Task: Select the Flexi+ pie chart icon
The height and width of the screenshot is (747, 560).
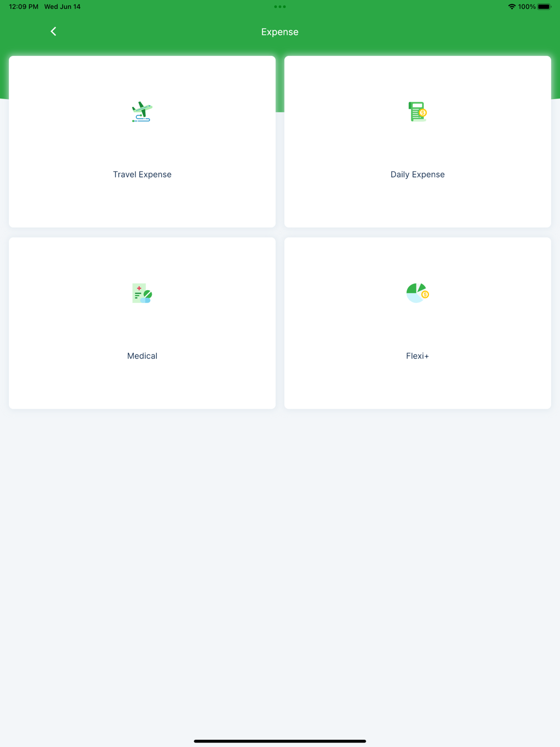Action: (x=418, y=293)
